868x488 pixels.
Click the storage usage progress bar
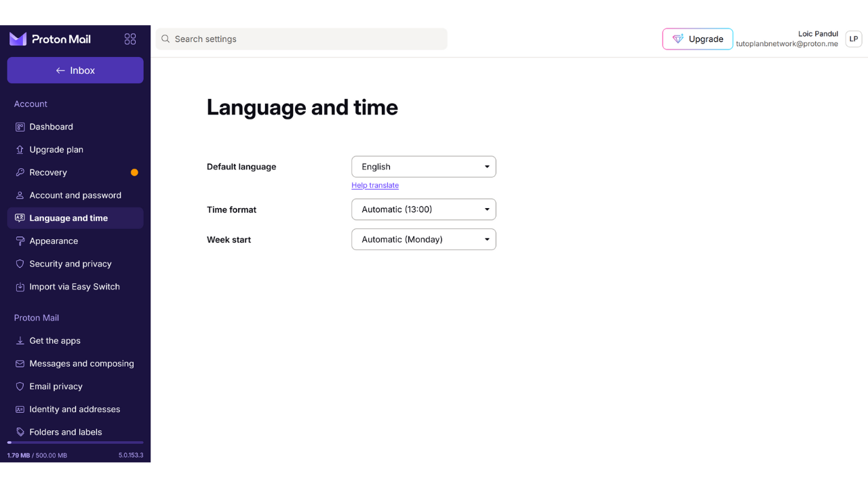[x=75, y=443]
